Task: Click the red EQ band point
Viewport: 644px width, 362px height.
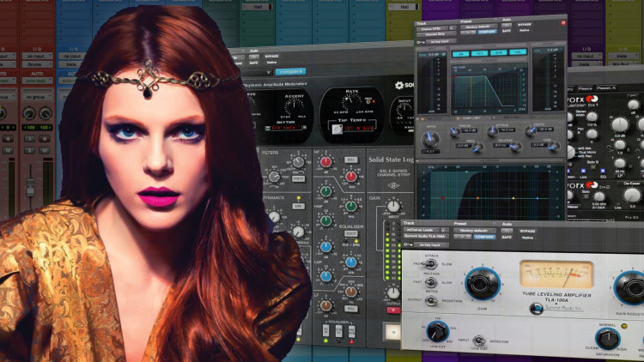Action: [443, 198]
